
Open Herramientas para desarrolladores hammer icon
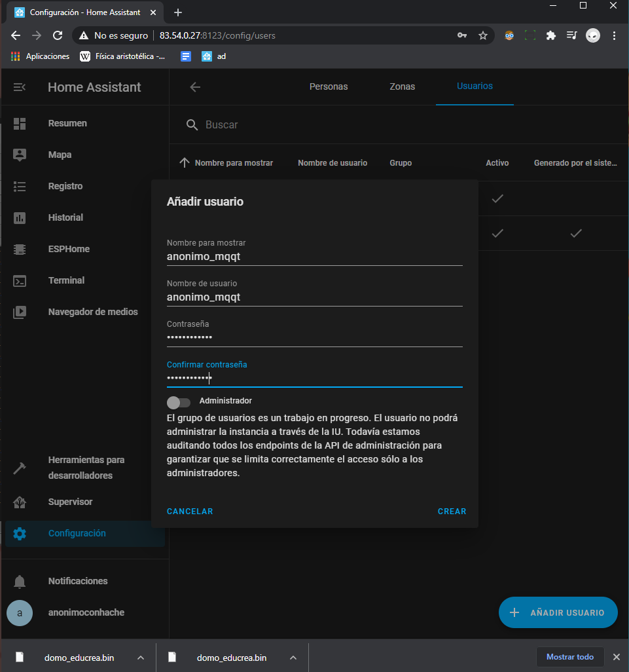(20, 468)
